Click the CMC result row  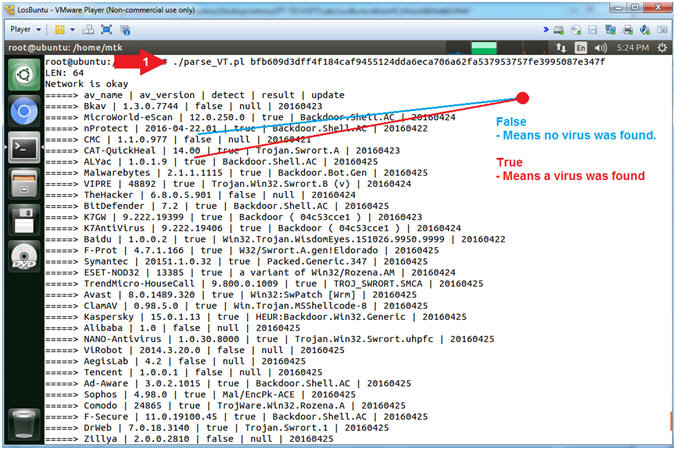pyautogui.click(x=178, y=140)
